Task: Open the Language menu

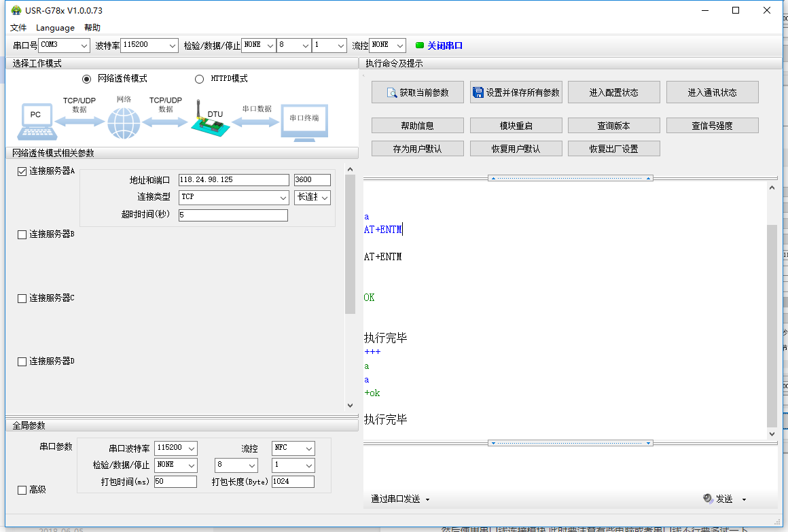Action: [55, 28]
